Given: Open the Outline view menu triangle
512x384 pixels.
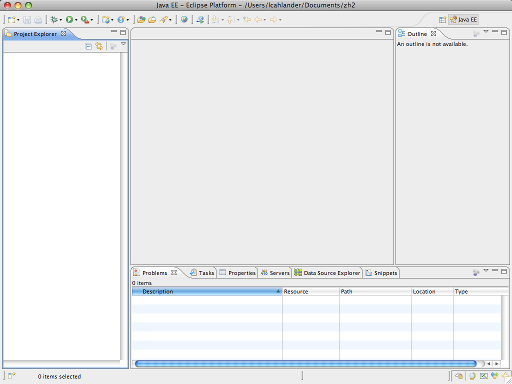Looking at the screenshot, I should (x=486, y=32).
